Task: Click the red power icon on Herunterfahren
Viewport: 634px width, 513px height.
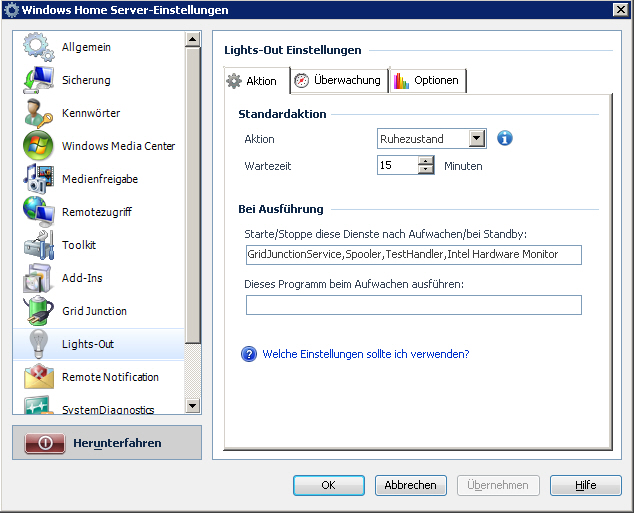Action: [x=45, y=443]
